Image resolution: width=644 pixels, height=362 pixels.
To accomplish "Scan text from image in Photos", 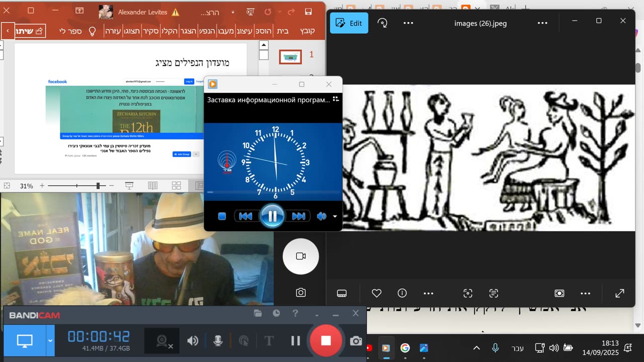I will 494,293.
